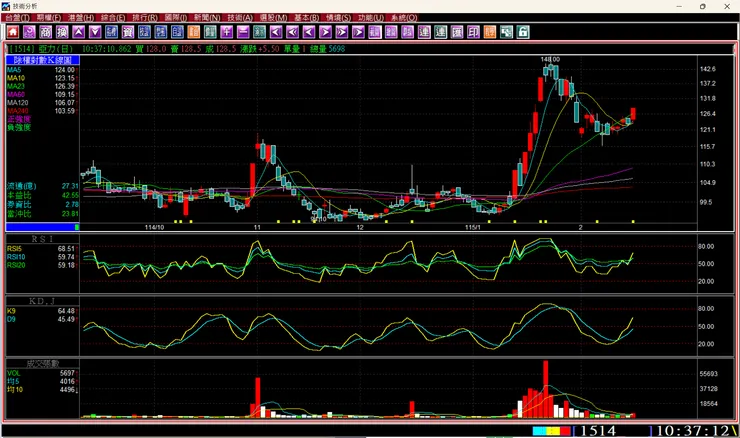Click the blue scrollbar below the K-line chart
The image size is (740, 438).
(x=41, y=227)
